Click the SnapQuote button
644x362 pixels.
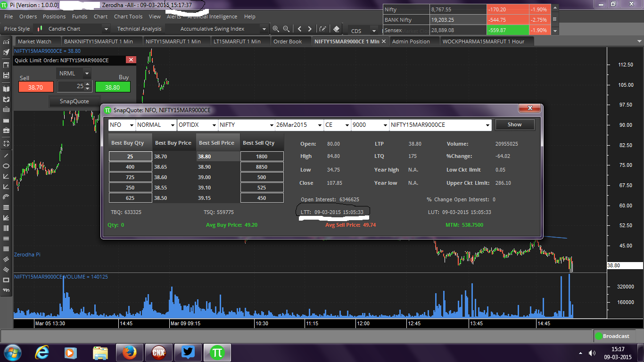(75, 101)
